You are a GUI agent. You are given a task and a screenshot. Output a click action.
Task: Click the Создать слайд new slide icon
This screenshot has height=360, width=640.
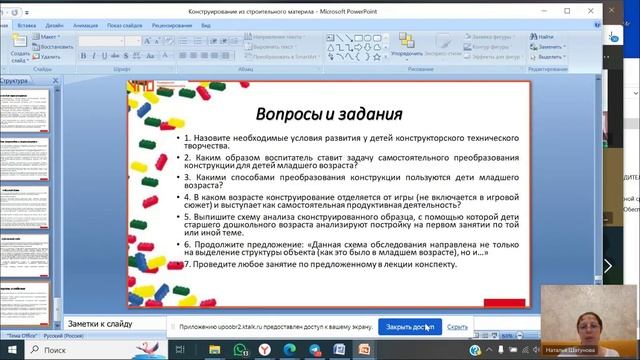point(19,41)
